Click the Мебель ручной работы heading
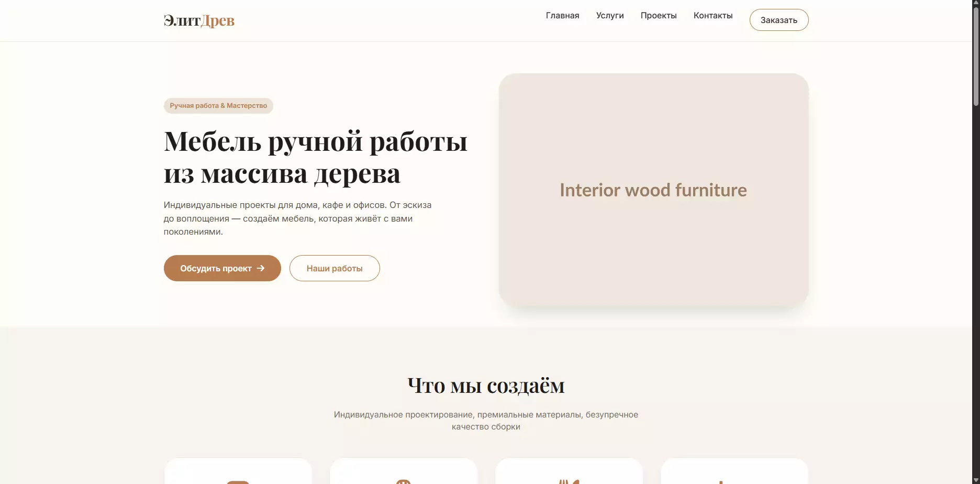Image resolution: width=980 pixels, height=484 pixels. [316, 157]
